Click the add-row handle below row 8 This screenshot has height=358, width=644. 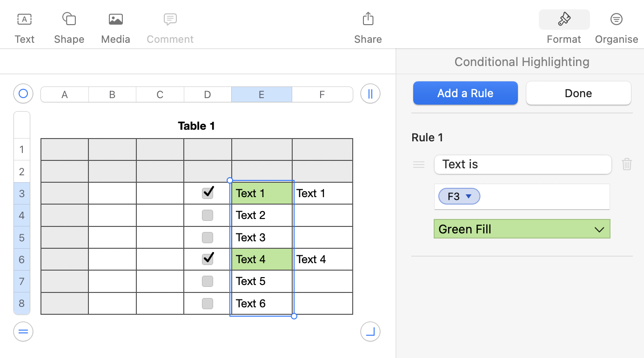pos(23,332)
